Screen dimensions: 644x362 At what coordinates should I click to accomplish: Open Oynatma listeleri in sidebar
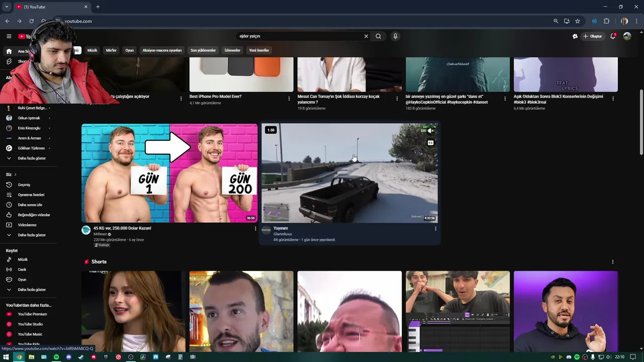[30, 195]
